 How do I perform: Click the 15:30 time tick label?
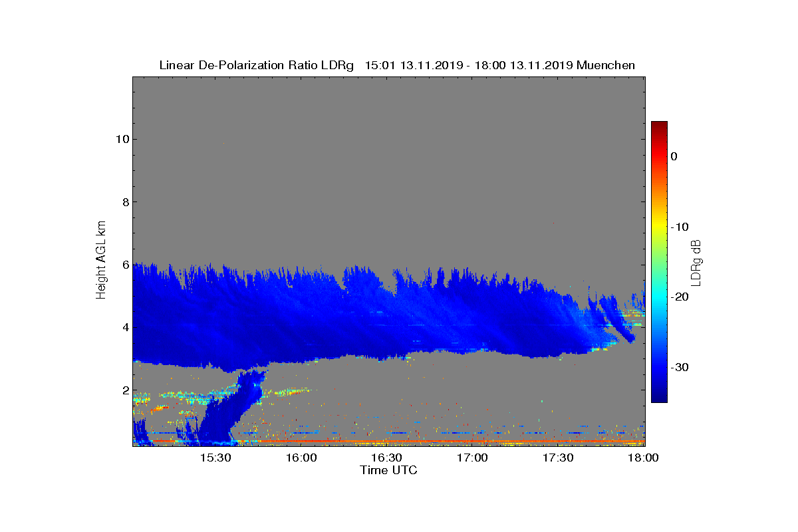[215, 458]
